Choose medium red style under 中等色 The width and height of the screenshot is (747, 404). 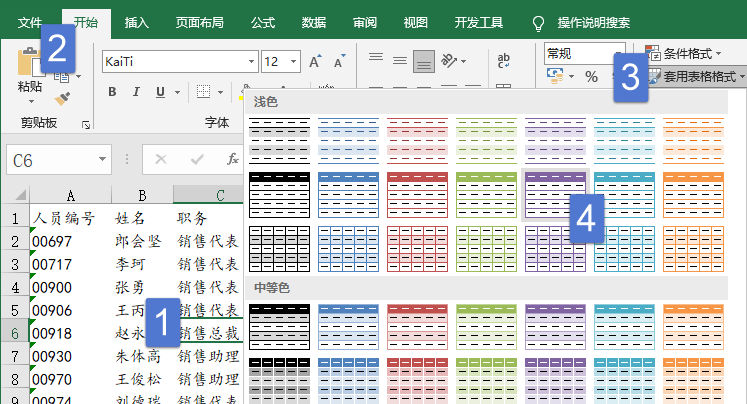(417, 327)
